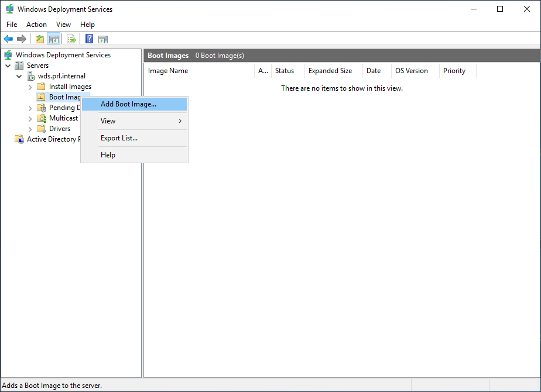This screenshot has height=392, width=541.
Task: Click the Drivers folder icon
Action: point(42,129)
